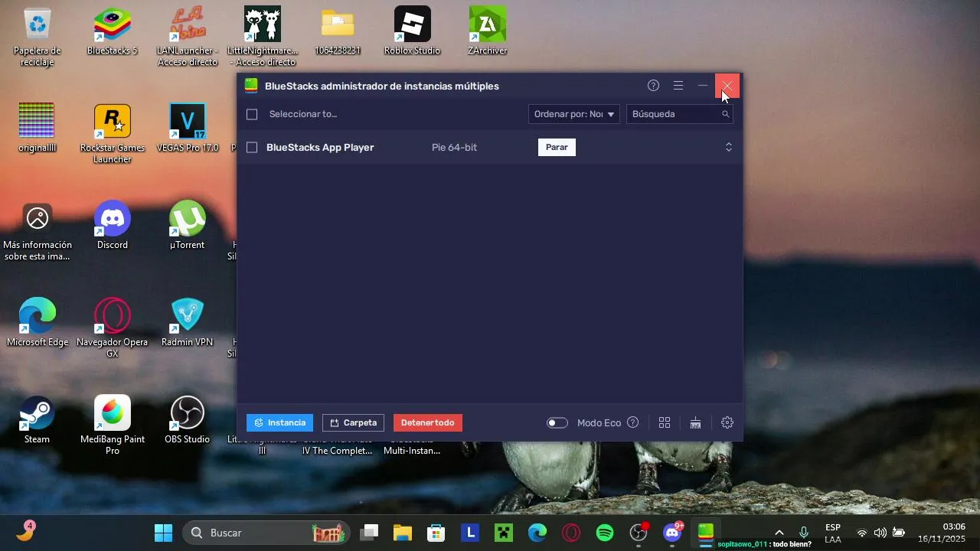980x551 pixels.
Task: Open File Explorer from the taskbar
Action: [403, 533]
